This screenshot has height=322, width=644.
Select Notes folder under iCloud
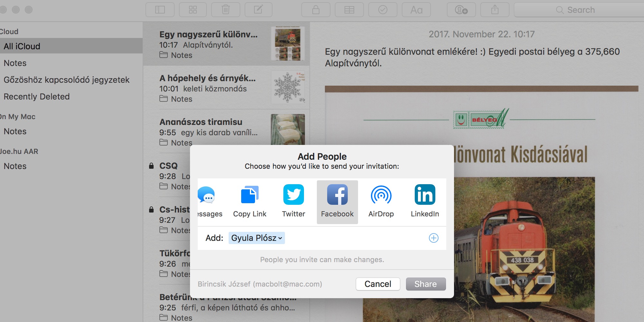[71, 63]
